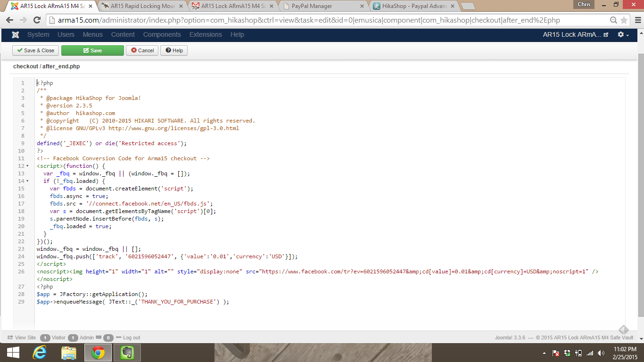This screenshot has height=362, width=644.
Task: Open the Menus menu
Action: click(92, 35)
